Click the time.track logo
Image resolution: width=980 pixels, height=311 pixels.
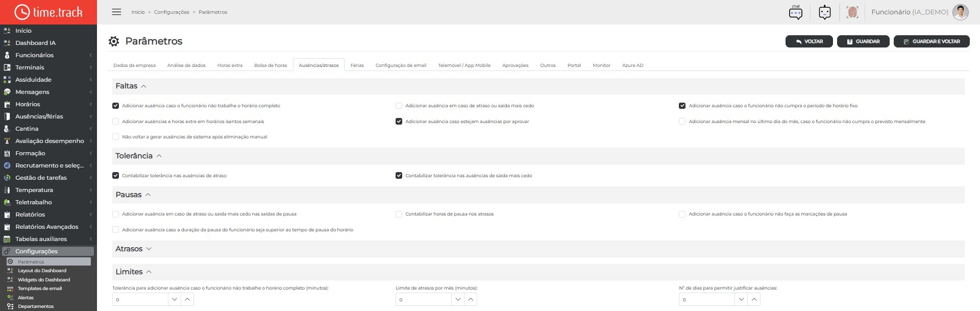(48, 12)
